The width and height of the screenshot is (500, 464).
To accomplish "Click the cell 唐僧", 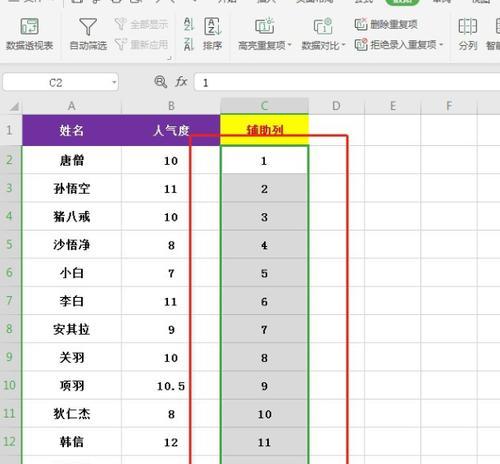I will (72, 160).
